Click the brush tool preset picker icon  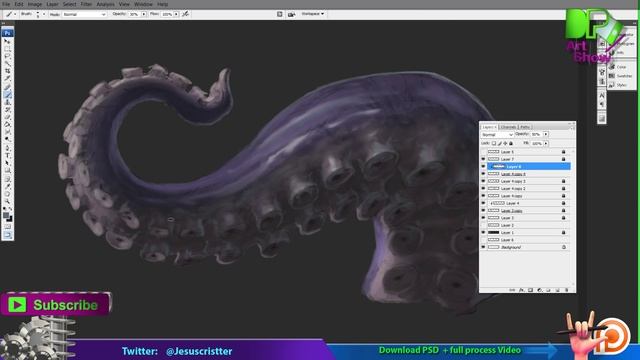(x=8, y=14)
